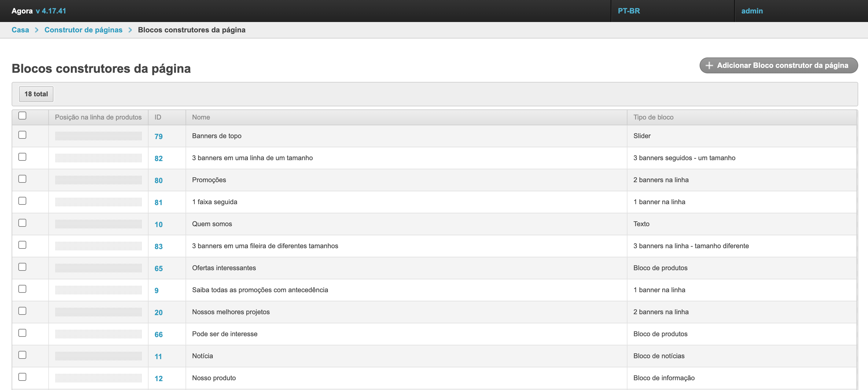Grab drag handle of Banners de topo row
Viewport: 868px width, 390px height.
click(x=98, y=136)
